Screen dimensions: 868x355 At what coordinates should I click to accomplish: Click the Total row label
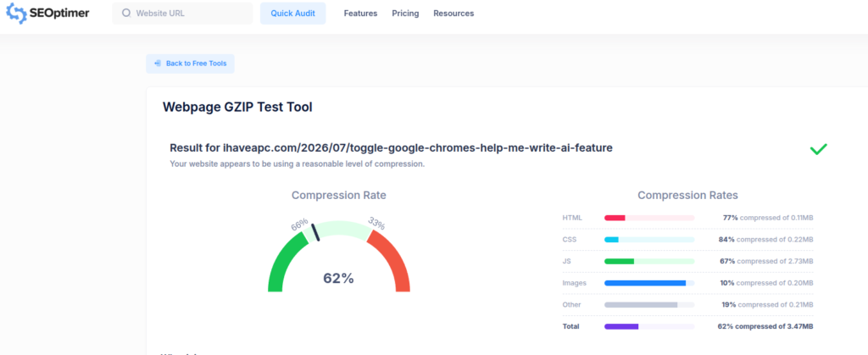tap(570, 326)
